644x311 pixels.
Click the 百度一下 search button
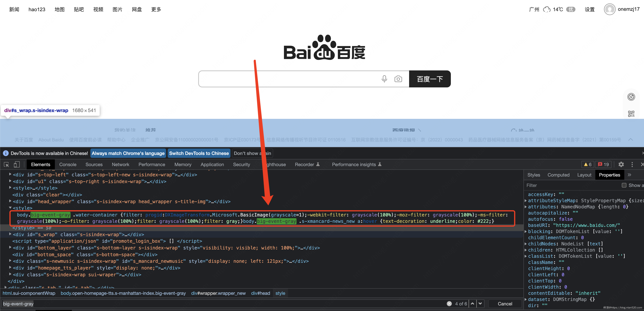coord(430,79)
